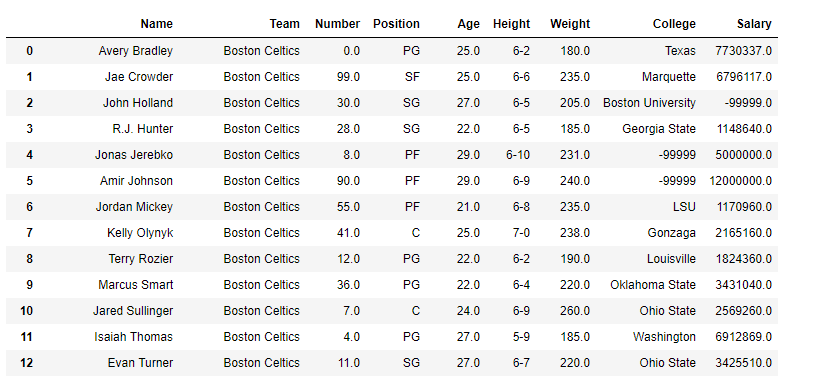
Task: Click the Salary column header
Action: 754,24
